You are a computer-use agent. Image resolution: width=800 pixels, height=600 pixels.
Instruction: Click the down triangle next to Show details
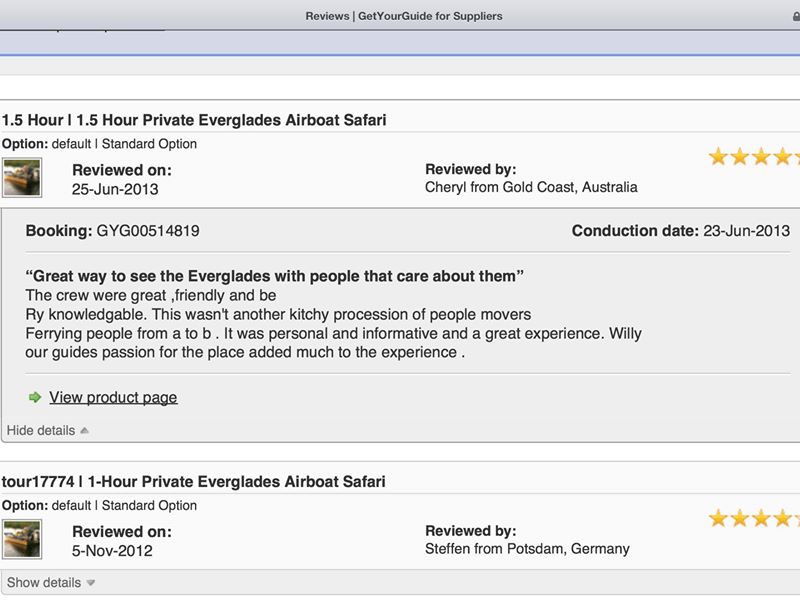[x=90, y=583]
